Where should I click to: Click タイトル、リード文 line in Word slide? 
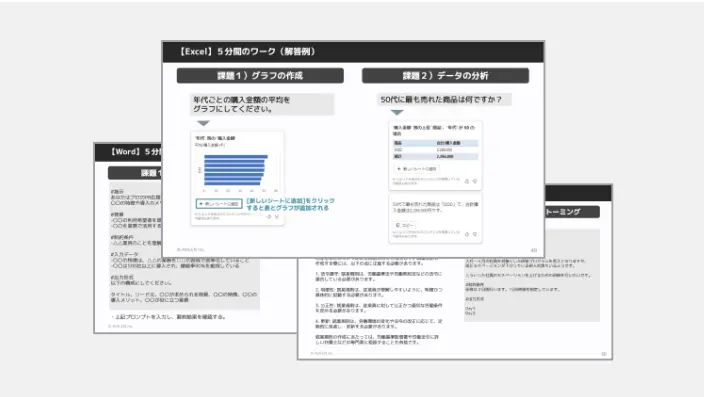[x=184, y=295]
